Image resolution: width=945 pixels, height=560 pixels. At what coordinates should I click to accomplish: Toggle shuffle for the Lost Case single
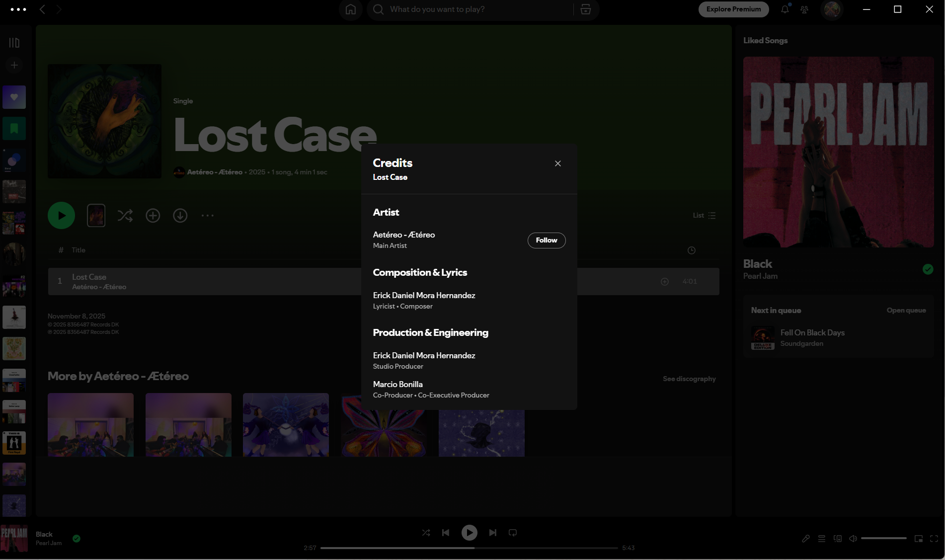point(125,215)
